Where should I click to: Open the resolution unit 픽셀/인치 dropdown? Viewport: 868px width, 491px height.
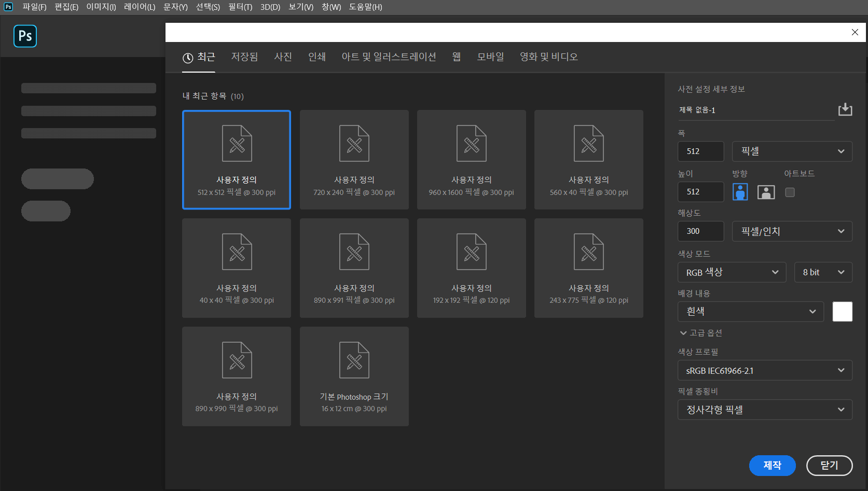click(x=792, y=231)
